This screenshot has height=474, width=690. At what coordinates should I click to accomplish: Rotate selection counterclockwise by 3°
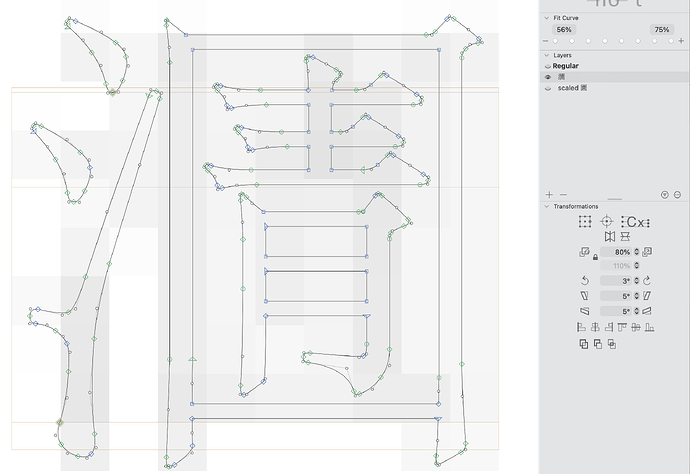click(x=584, y=280)
